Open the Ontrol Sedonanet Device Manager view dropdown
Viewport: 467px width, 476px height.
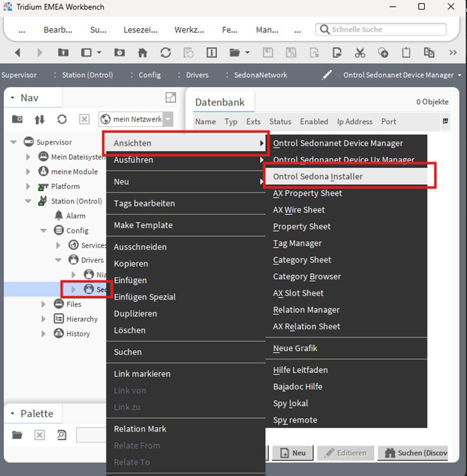pos(459,75)
